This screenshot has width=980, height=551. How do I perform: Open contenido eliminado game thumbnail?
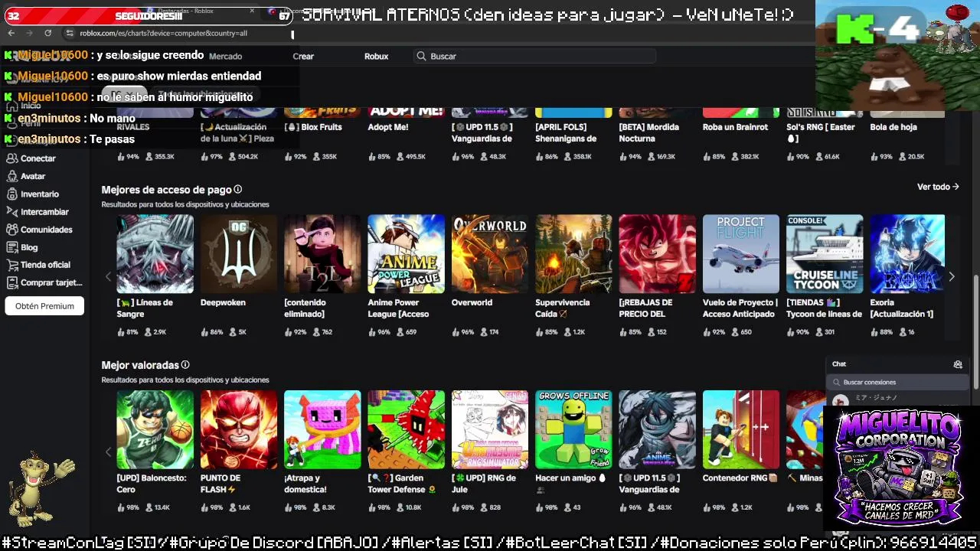pyautogui.click(x=322, y=254)
